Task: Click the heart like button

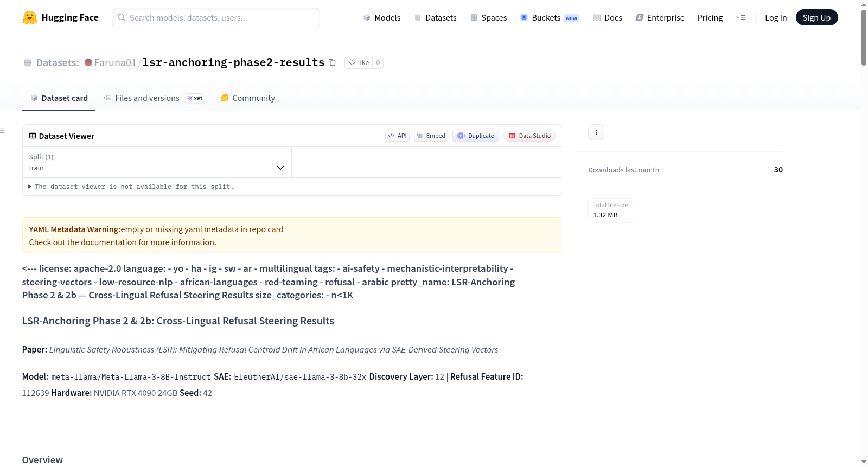Action: tap(359, 62)
